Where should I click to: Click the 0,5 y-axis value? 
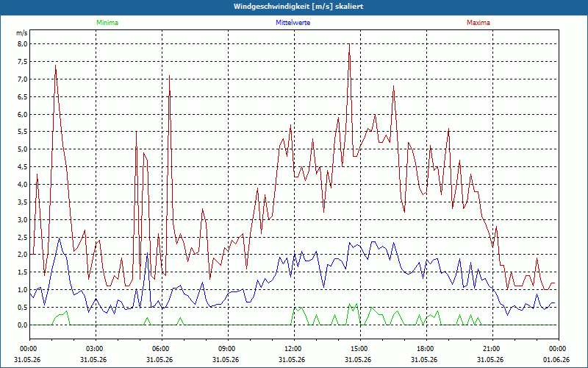coord(22,308)
